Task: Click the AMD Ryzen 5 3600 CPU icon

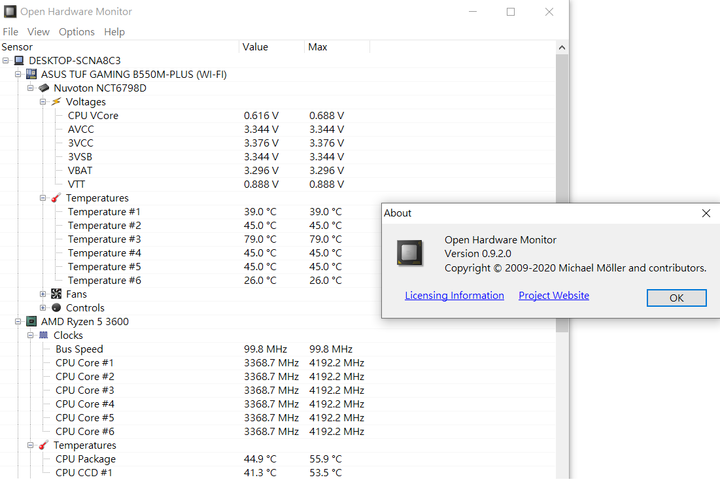Action: (x=31, y=321)
